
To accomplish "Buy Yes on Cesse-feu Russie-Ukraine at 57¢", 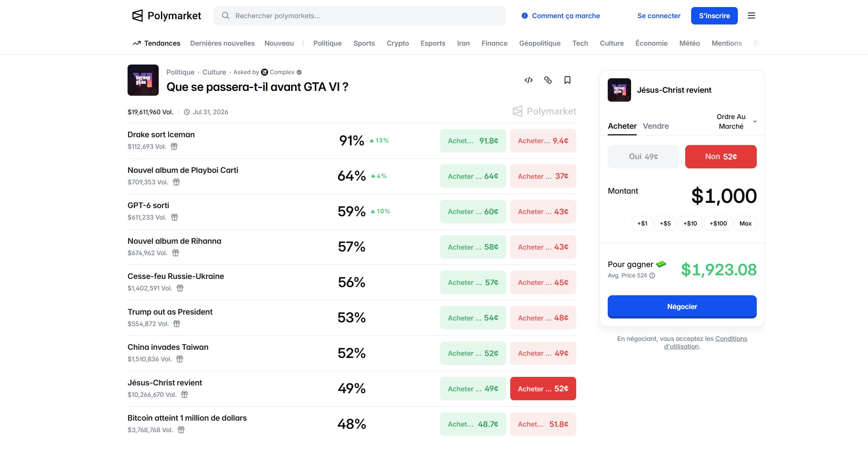I will click(473, 283).
